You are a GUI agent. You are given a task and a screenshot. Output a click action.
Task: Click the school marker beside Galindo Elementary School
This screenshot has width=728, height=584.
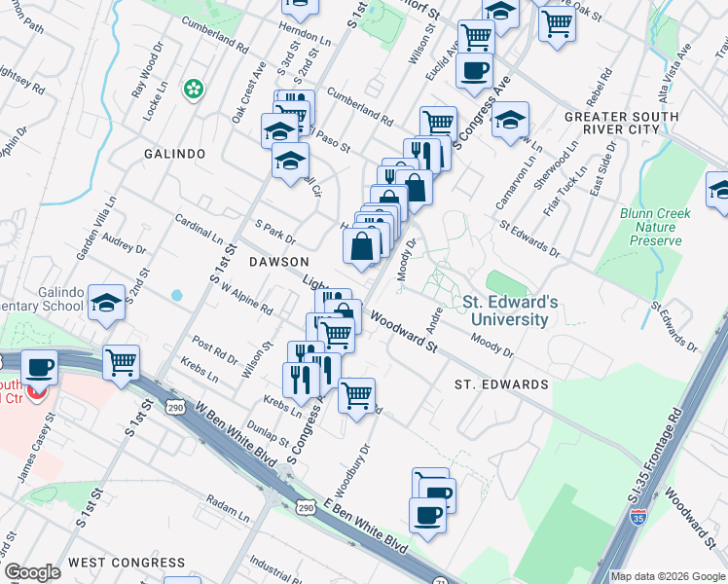pos(106,304)
